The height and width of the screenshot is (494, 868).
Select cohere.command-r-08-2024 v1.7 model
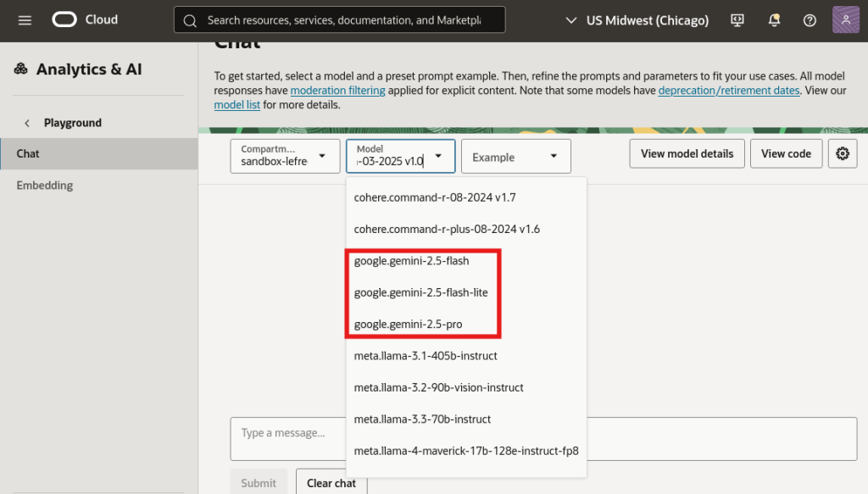pos(466,197)
